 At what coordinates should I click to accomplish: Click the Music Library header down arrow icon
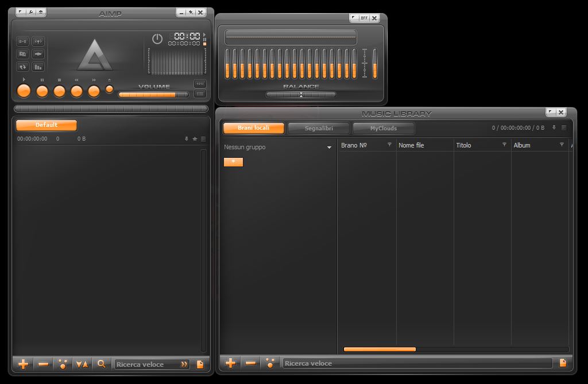pos(554,127)
